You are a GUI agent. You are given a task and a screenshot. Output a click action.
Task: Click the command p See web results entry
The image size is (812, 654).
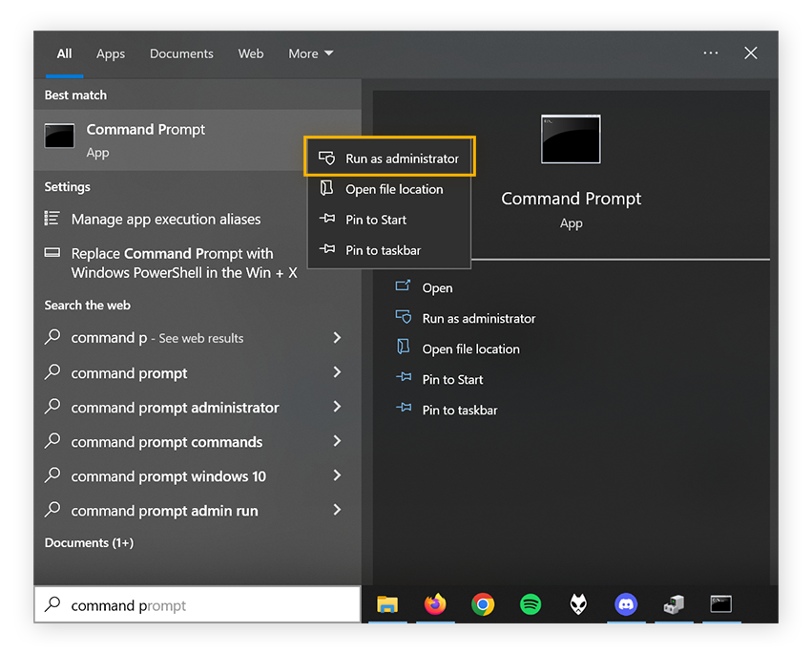coord(159,338)
